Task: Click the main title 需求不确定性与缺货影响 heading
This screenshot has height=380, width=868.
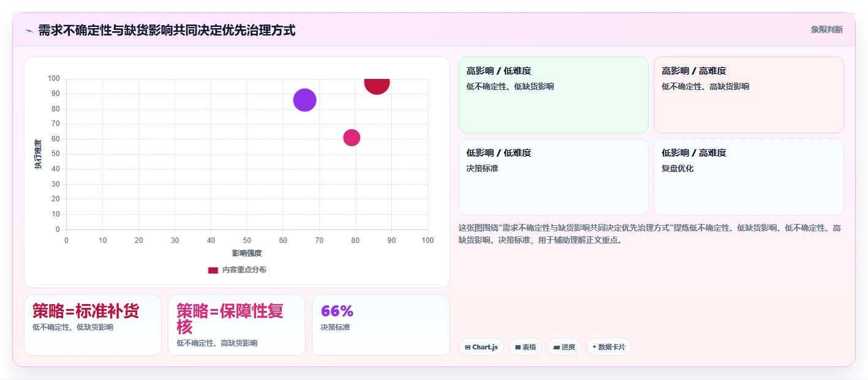Action: [x=167, y=30]
